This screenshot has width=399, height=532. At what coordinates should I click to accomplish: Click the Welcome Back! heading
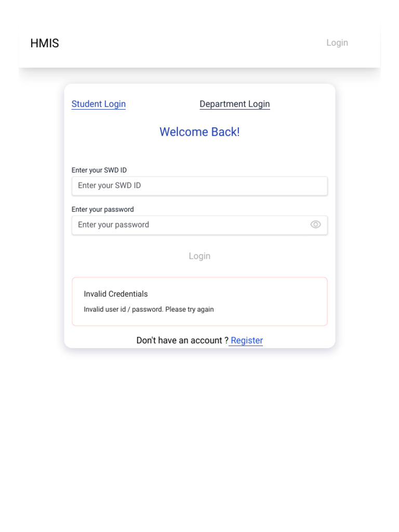[x=199, y=132]
